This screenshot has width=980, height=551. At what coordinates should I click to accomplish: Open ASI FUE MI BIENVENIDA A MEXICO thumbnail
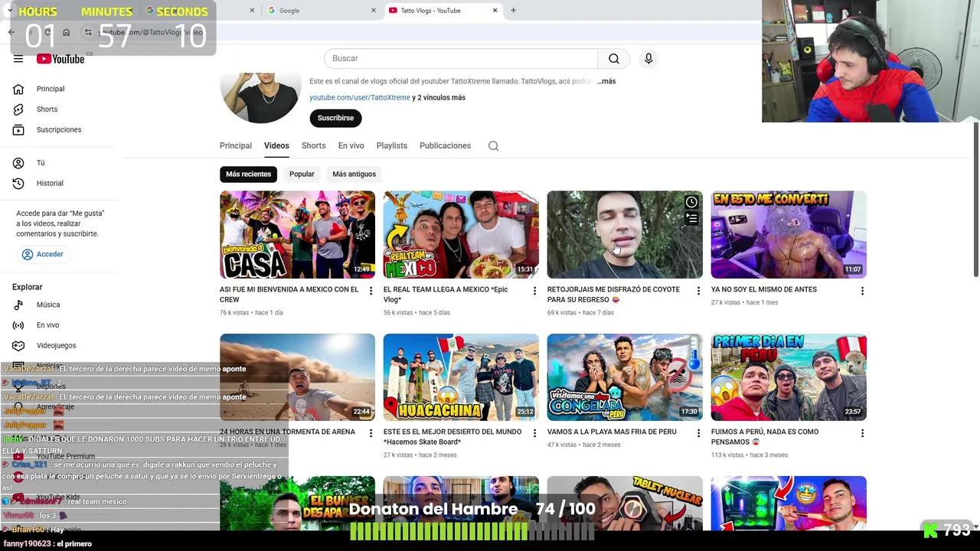tap(297, 234)
